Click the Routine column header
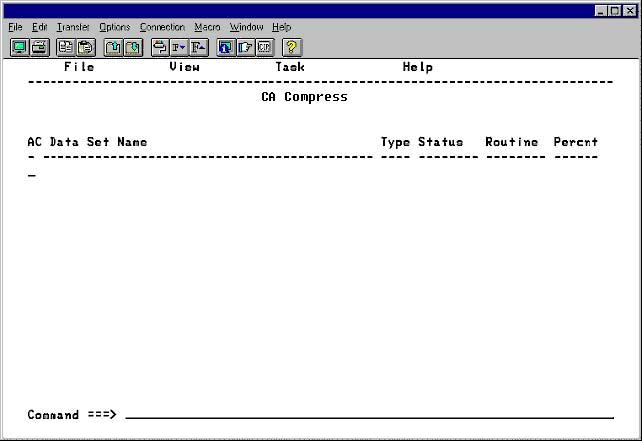Image resolution: width=642 pixels, height=441 pixels. pos(512,142)
